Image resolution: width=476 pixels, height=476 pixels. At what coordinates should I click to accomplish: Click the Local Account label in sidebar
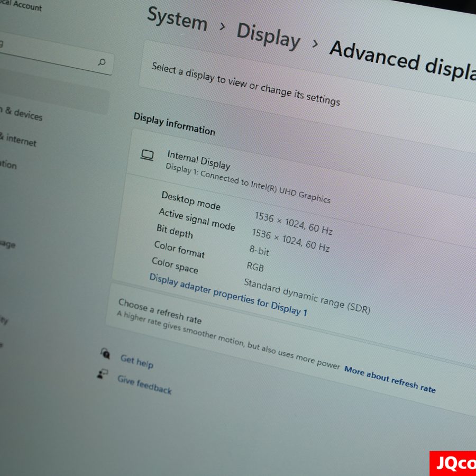(x=21, y=5)
